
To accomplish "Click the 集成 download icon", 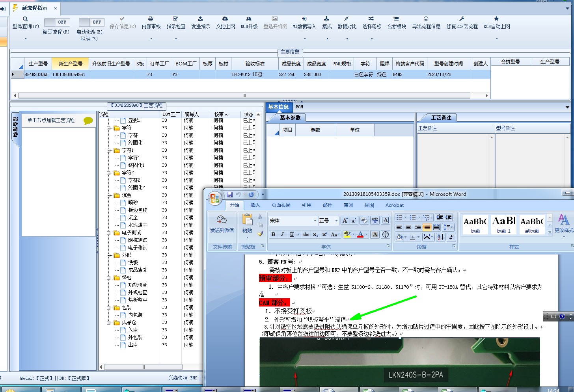I will coord(326,19).
